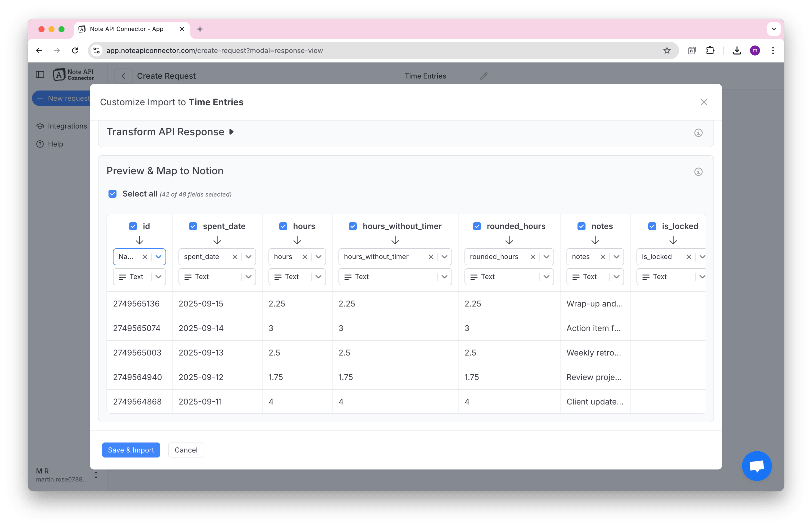Open Help in the sidebar
Viewport: 812px width, 528px height.
[x=50, y=144]
